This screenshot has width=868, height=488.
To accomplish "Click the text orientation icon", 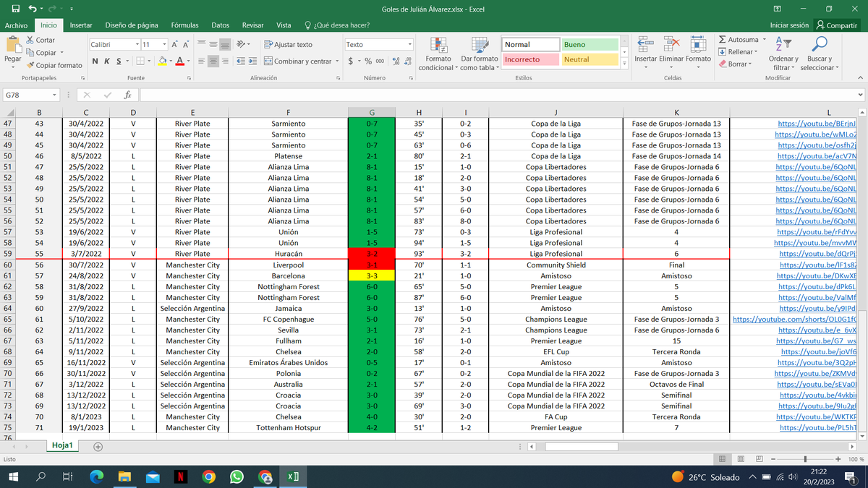I will (x=242, y=45).
